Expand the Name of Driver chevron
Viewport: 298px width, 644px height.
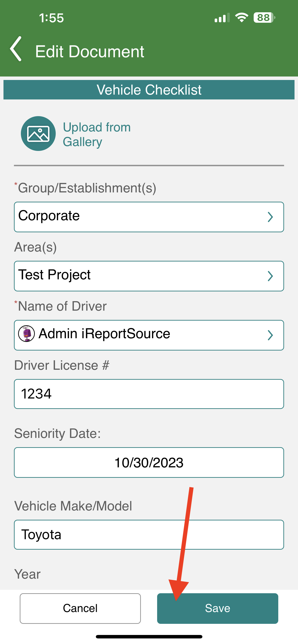click(x=270, y=335)
